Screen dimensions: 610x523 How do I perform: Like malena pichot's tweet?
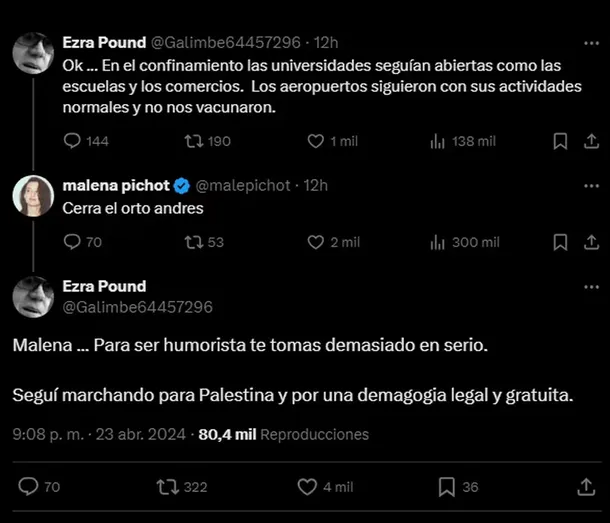pos(316,241)
